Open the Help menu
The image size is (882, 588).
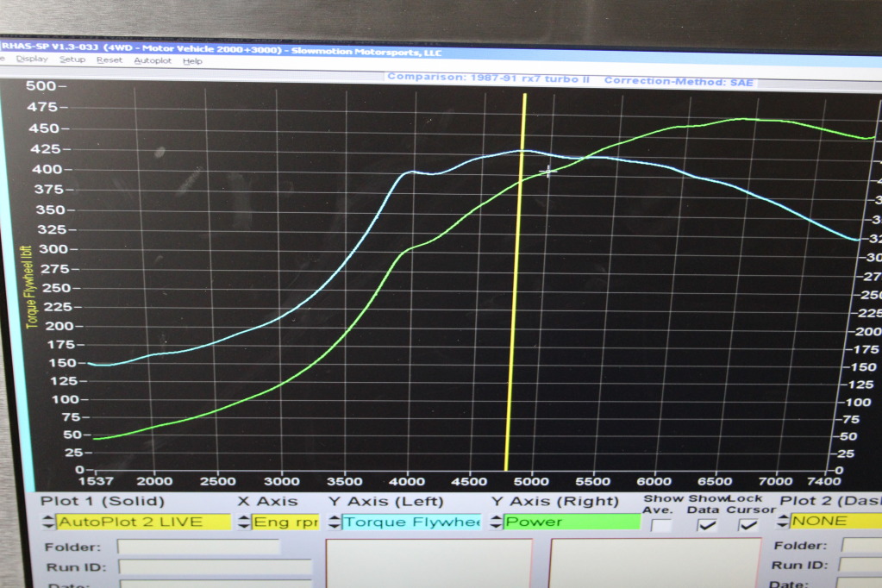pos(192,60)
